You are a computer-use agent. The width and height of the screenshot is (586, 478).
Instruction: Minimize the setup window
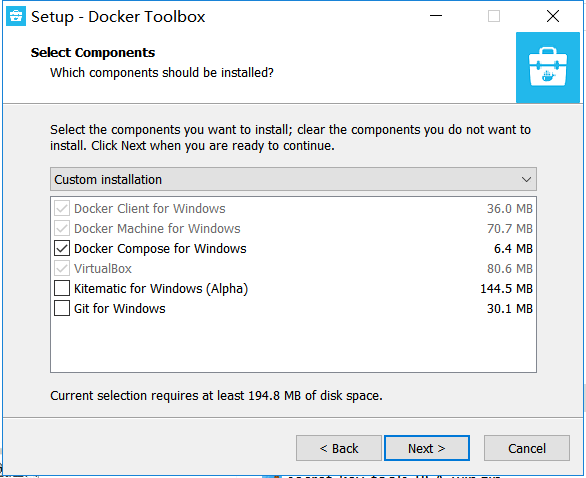point(436,16)
